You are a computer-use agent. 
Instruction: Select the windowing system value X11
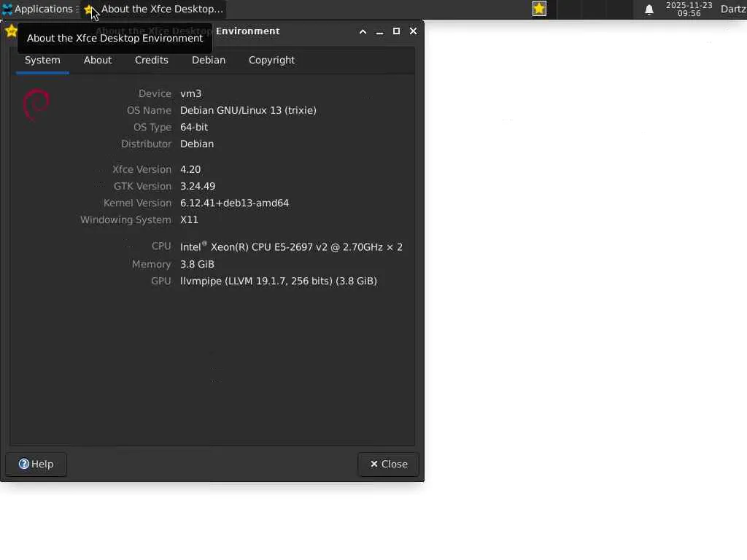pyautogui.click(x=189, y=219)
